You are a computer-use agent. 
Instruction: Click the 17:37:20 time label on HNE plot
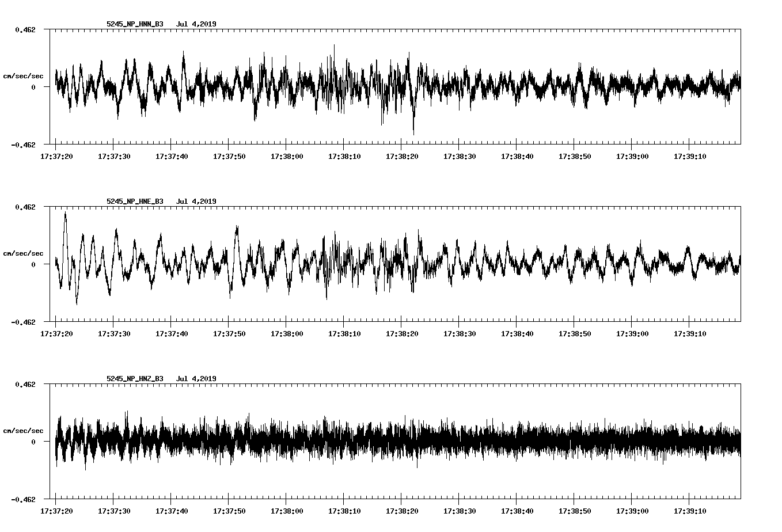[56, 334]
